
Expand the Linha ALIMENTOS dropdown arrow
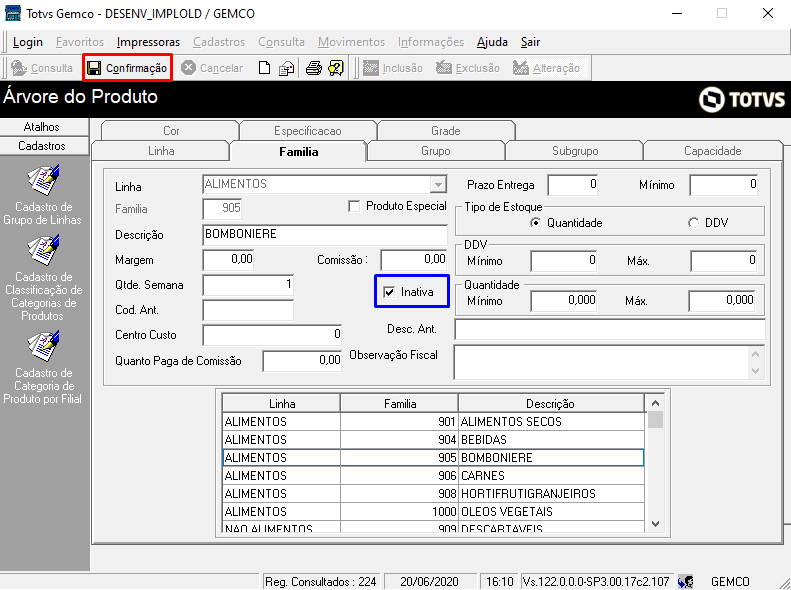(x=438, y=185)
